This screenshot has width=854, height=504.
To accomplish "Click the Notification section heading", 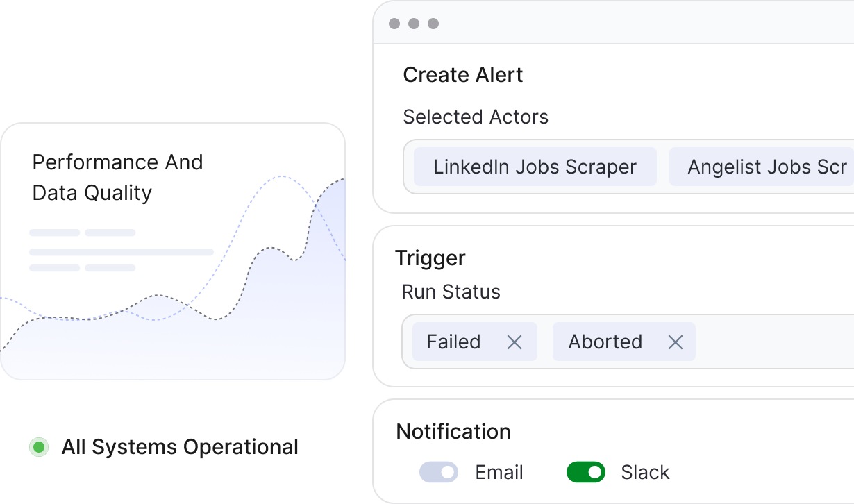I will click(453, 432).
